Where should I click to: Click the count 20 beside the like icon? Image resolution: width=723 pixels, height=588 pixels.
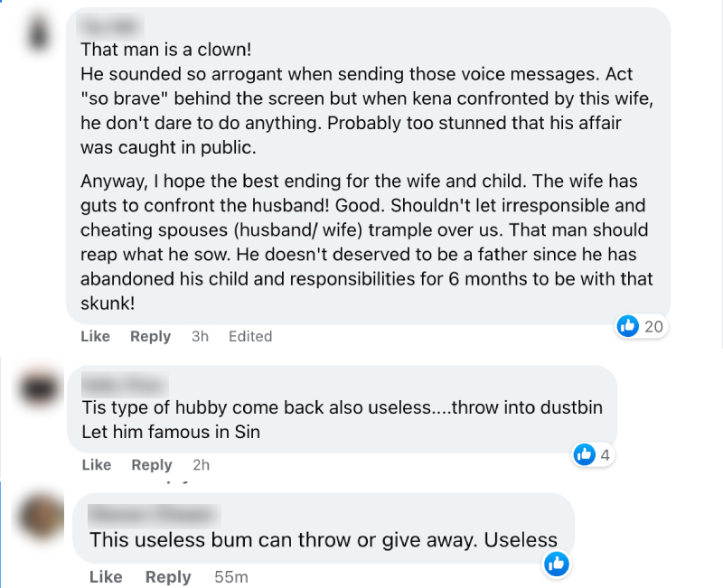pyautogui.click(x=653, y=326)
